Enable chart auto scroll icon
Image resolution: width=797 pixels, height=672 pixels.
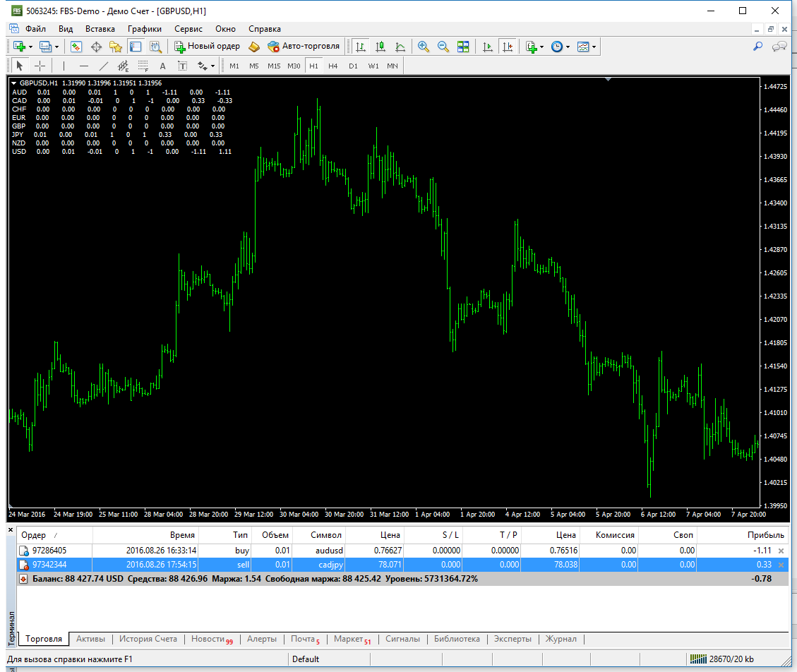pyautogui.click(x=488, y=47)
